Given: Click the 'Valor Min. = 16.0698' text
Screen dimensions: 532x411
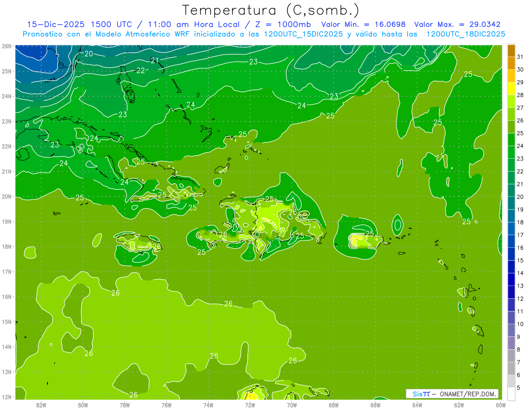Looking at the screenshot, I should coord(364,24).
